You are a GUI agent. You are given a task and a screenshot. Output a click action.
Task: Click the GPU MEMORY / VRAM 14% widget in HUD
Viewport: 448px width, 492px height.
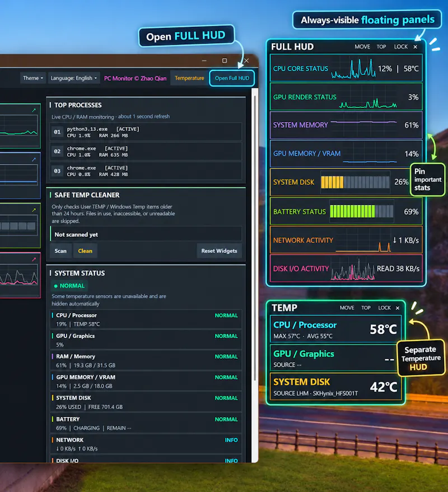(x=346, y=153)
